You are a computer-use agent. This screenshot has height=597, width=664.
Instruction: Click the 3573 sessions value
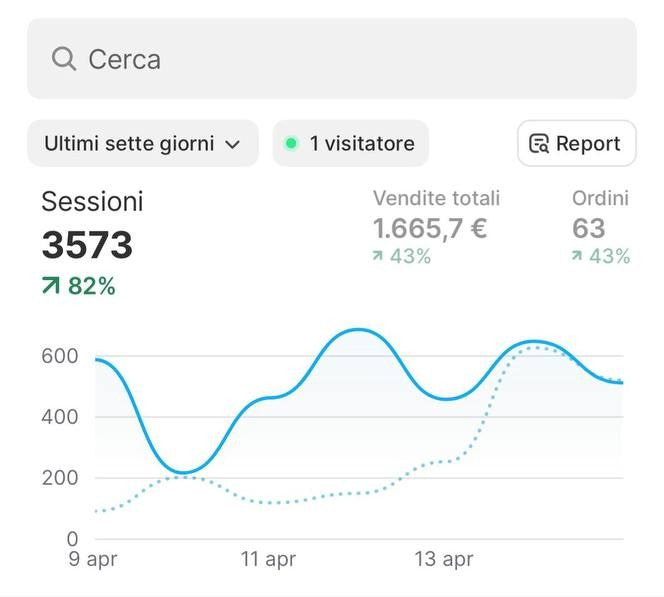[x=87, y=245]
